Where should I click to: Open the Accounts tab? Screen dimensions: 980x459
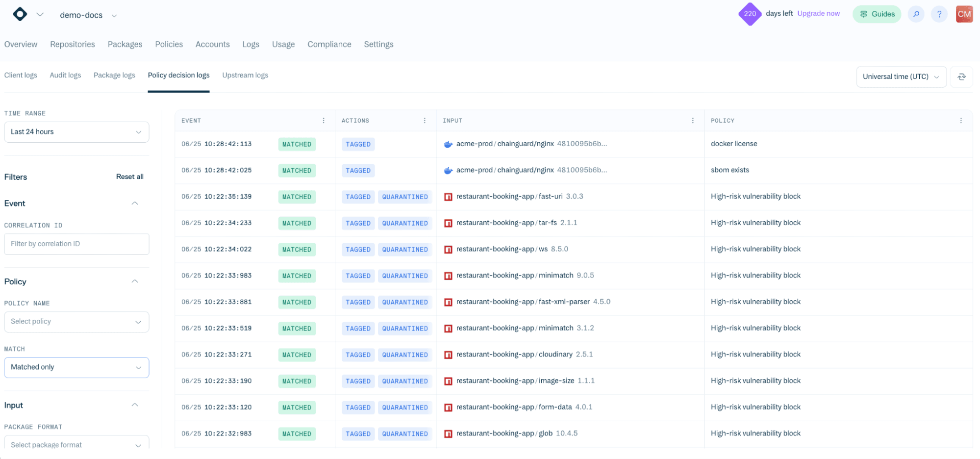212,44
